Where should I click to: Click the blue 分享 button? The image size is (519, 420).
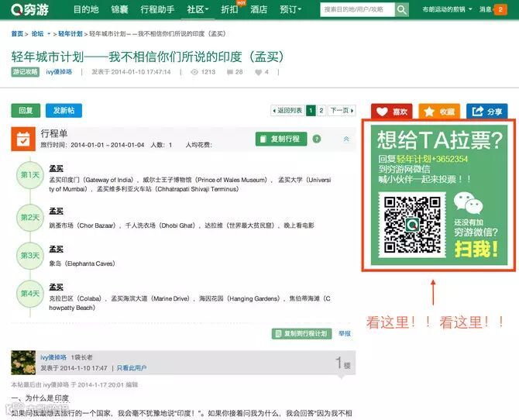click(x=486, y=112)
